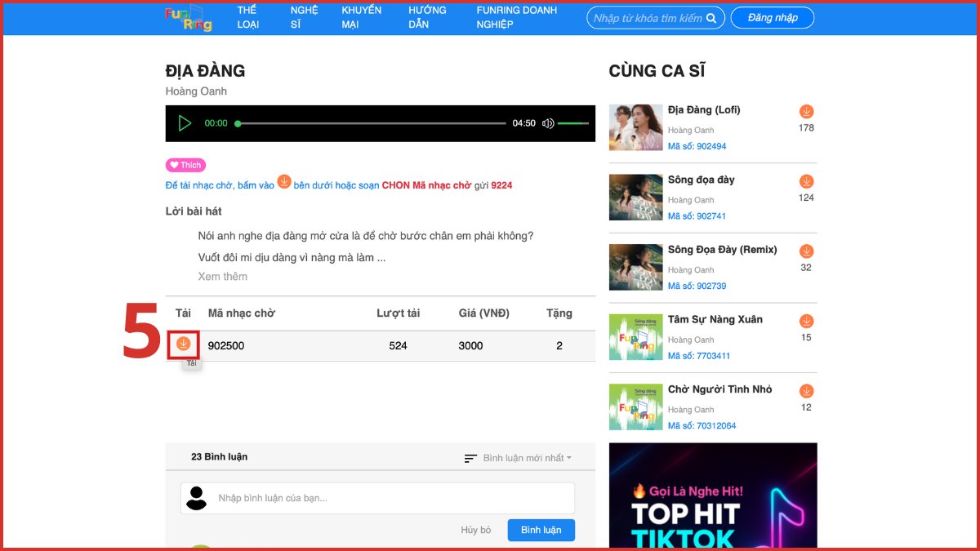Download Chờ Người Tình Nhỏ ringtone
Image resolution: width=980 pixels, height=551 pixels.
806,390
